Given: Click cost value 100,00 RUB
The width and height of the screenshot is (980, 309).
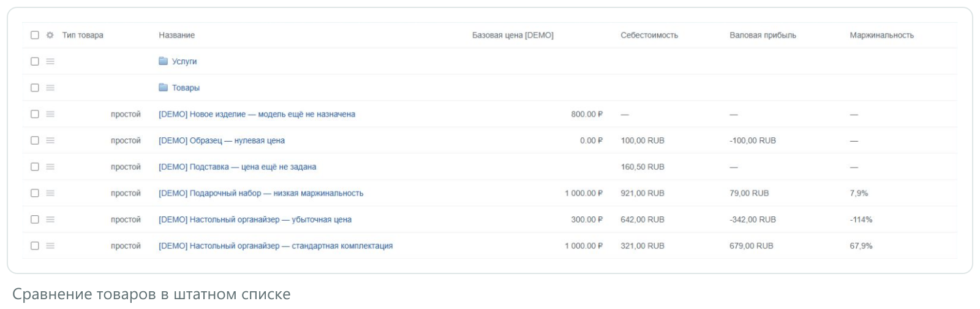Looking at the screenshot, I should click(x=643, y=140).
